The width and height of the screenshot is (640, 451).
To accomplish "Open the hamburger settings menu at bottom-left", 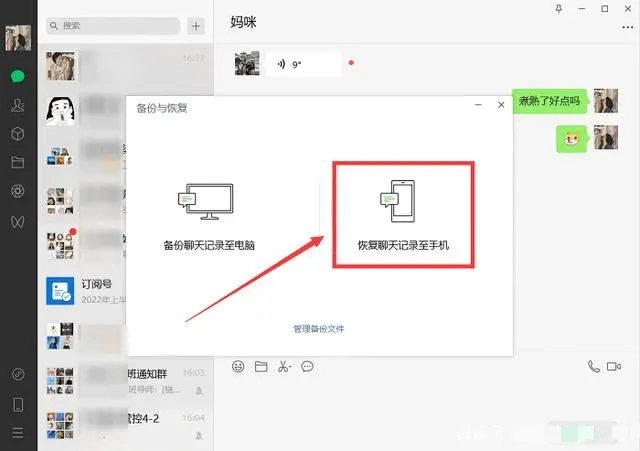I will pos(17,433).
